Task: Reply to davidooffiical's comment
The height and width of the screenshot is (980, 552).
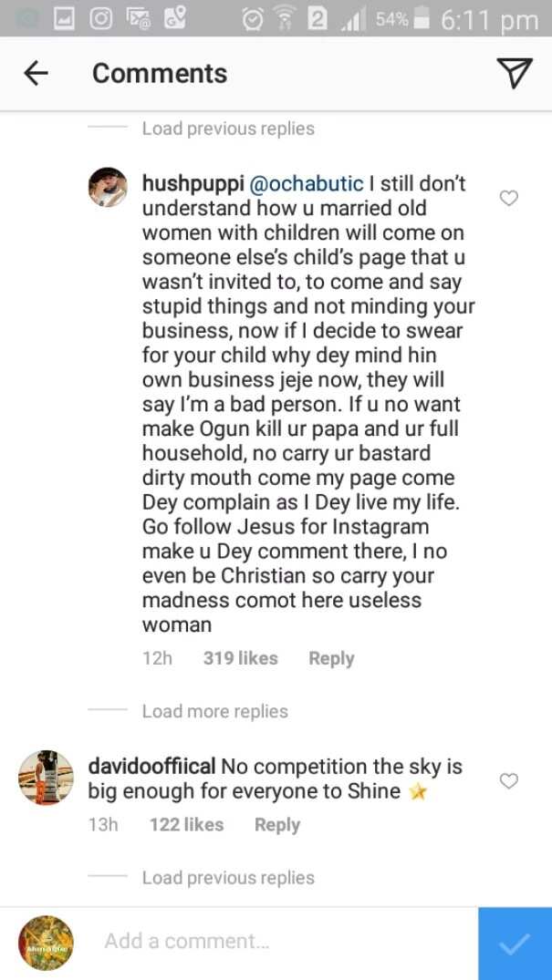Action: tap(277, 824)
